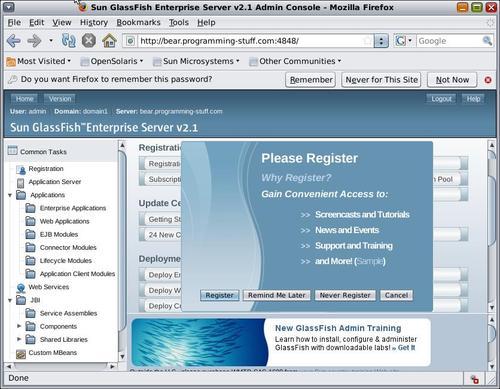The image size is (500, 389).
Task: Open the Most Visited bookmarks dropdown
Action: (39, 61)
